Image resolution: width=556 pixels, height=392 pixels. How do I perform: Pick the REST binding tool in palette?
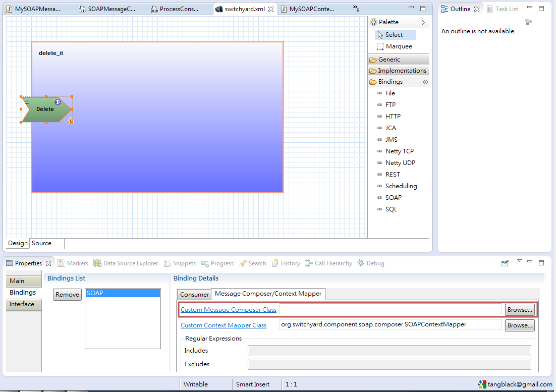[388, 175]
